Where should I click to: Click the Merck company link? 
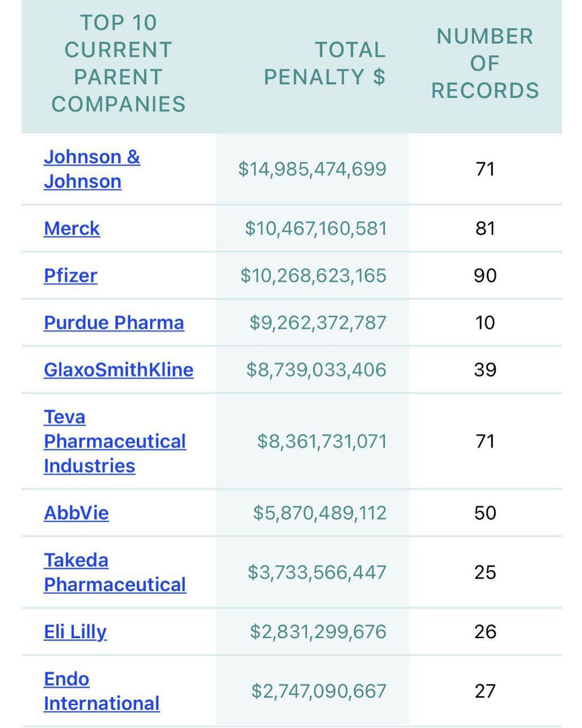click(x=72, y=229)
